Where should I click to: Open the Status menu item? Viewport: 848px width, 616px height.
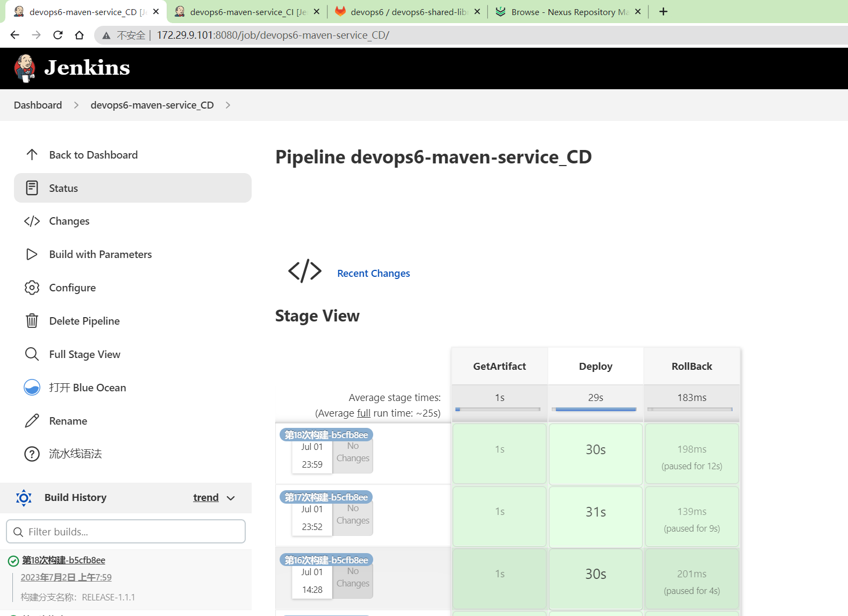tap(133, 188)
